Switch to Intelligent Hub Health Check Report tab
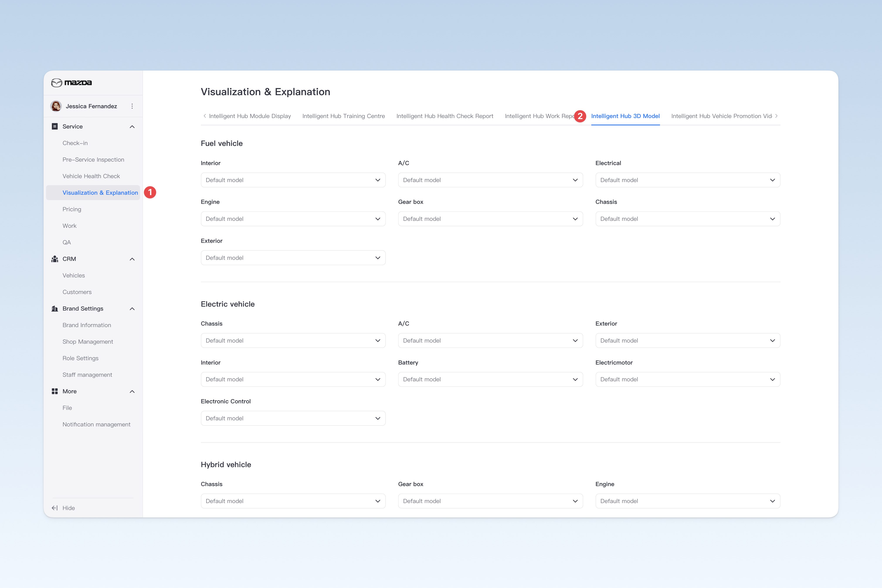The image size is (882, 588). coord(444,116)
